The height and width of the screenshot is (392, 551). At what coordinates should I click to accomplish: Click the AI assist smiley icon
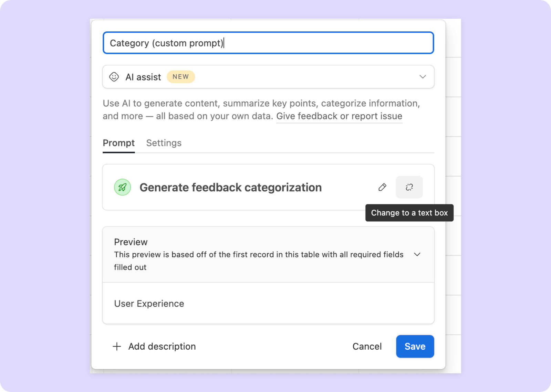(x=114, y=77)
